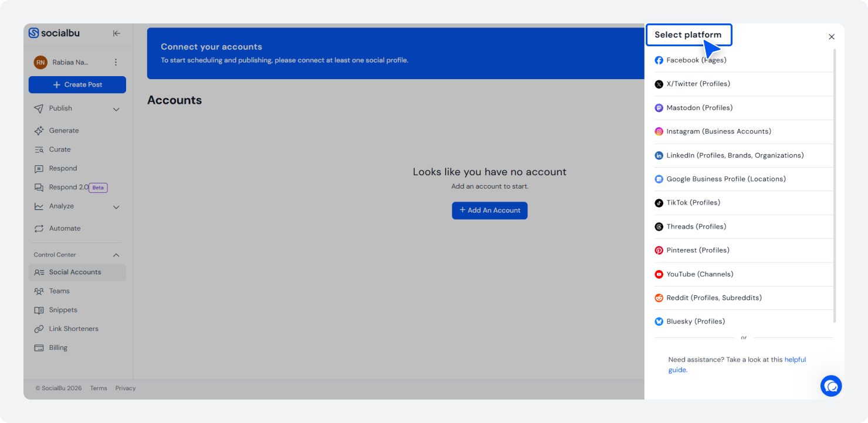Expand the Analyze menu chevron
This screenshot has height=423, width=868.
click(x=116, y=207)
